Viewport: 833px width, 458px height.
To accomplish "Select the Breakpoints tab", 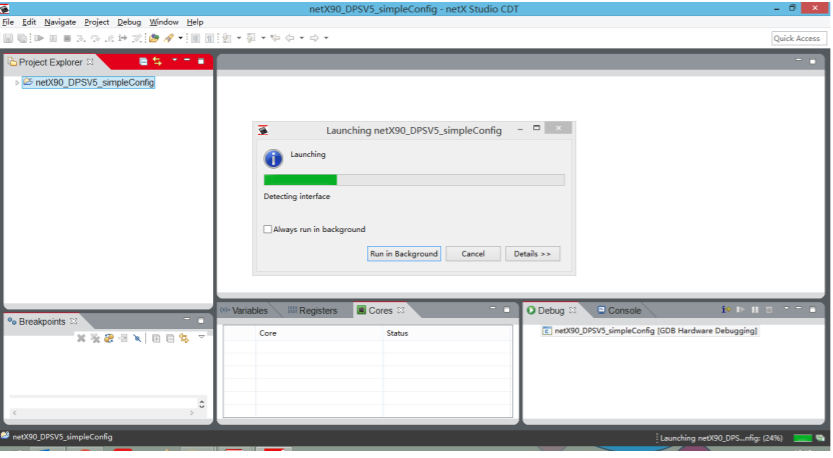I will point(42,322).
